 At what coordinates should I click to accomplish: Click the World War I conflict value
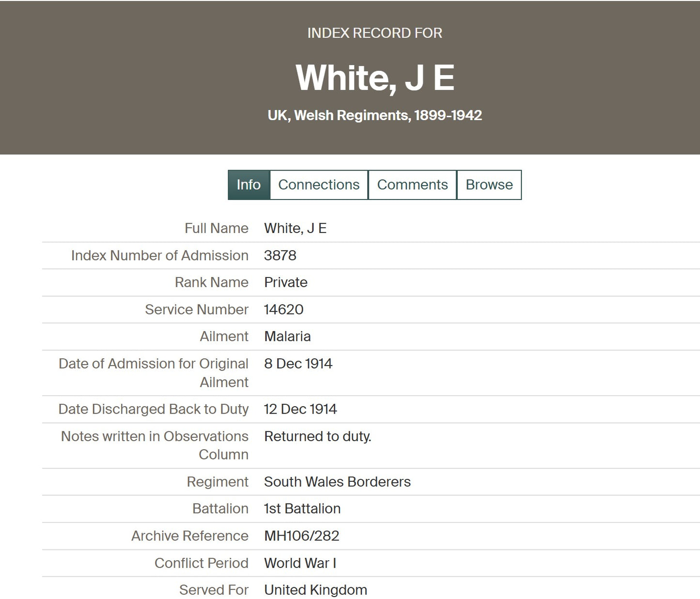click(x=300, y=563)
